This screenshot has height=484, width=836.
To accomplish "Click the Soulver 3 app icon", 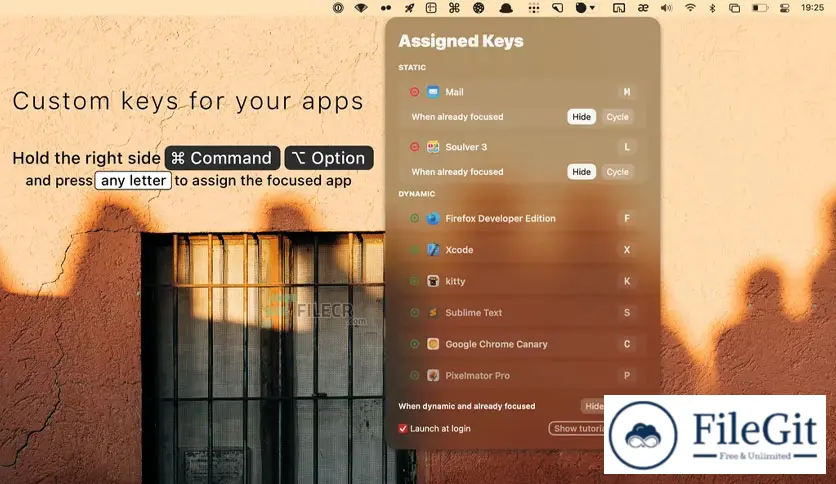I will click(433, 147).
